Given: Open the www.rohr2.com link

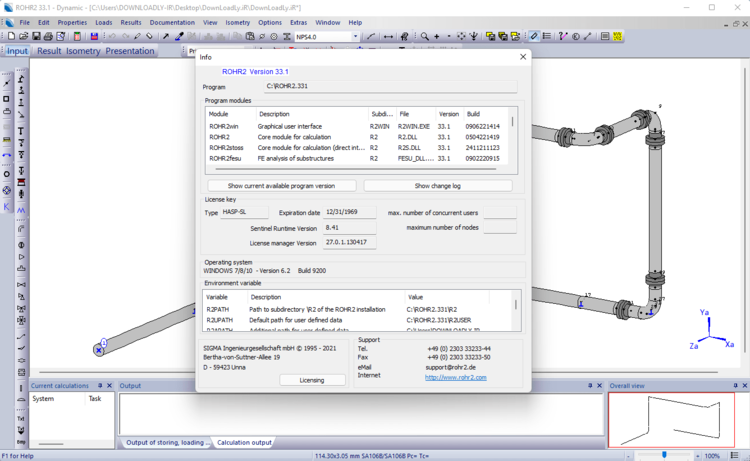Looking at the screenshot, I should (x=455, y=377).
